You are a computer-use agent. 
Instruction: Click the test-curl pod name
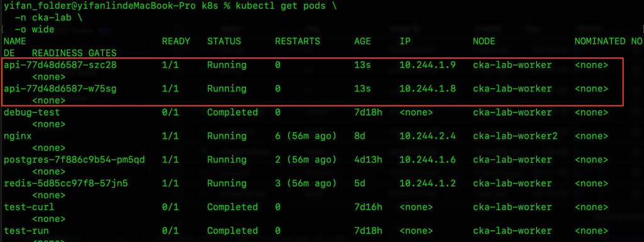[29, 207]
